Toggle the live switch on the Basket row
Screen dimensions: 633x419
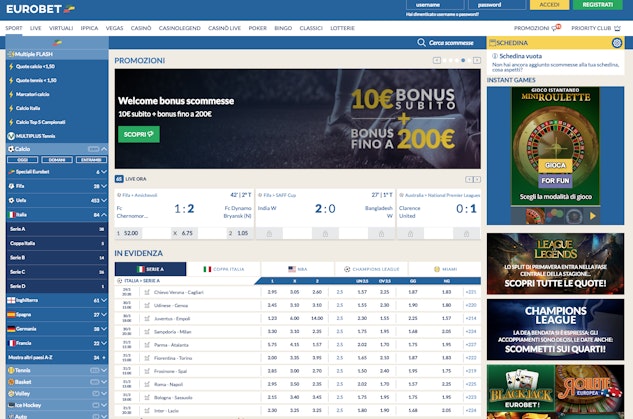click(x=95, y=382)
